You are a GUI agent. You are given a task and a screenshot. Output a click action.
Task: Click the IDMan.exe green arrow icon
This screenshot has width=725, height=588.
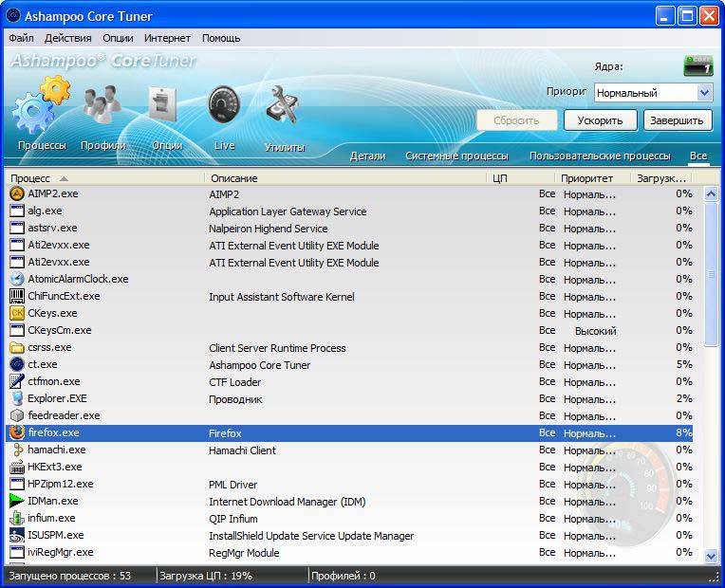click(17, 501)
